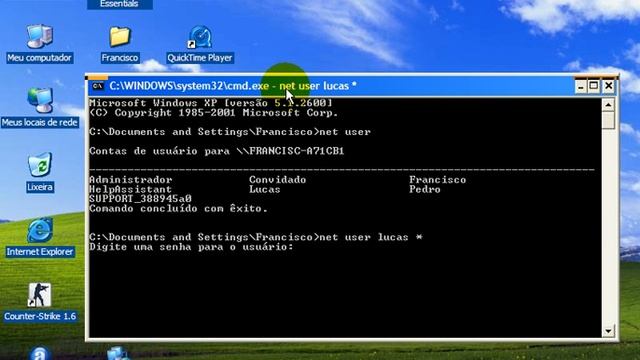Click the Copyright 1985-2001 Microsoft Corp line
Screen dimensions: 640x360
click(213, 113)
